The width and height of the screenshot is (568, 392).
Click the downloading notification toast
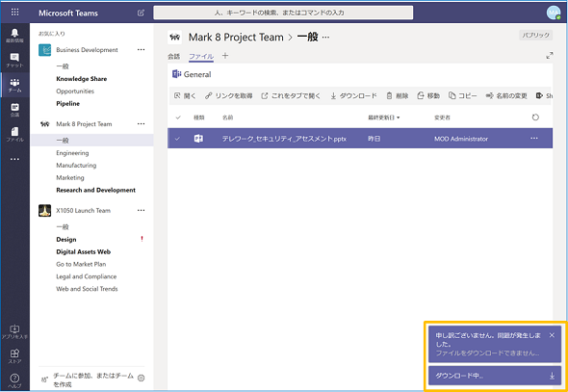click(x=495, y=376)
